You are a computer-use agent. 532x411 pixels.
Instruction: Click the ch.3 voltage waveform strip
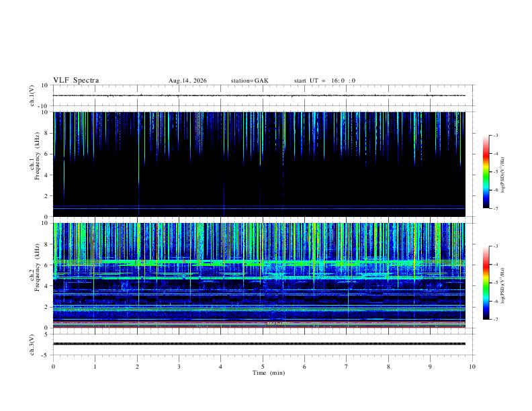point(259,344)
